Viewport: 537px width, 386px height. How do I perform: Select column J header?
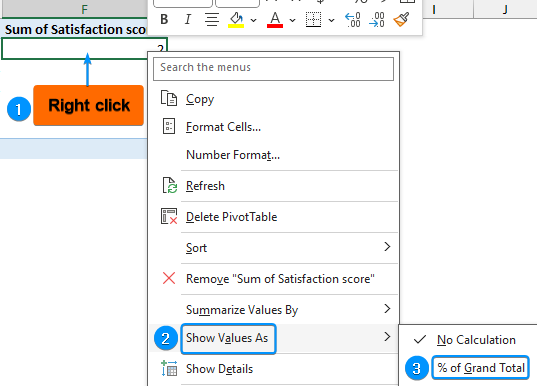coord(505,9)
